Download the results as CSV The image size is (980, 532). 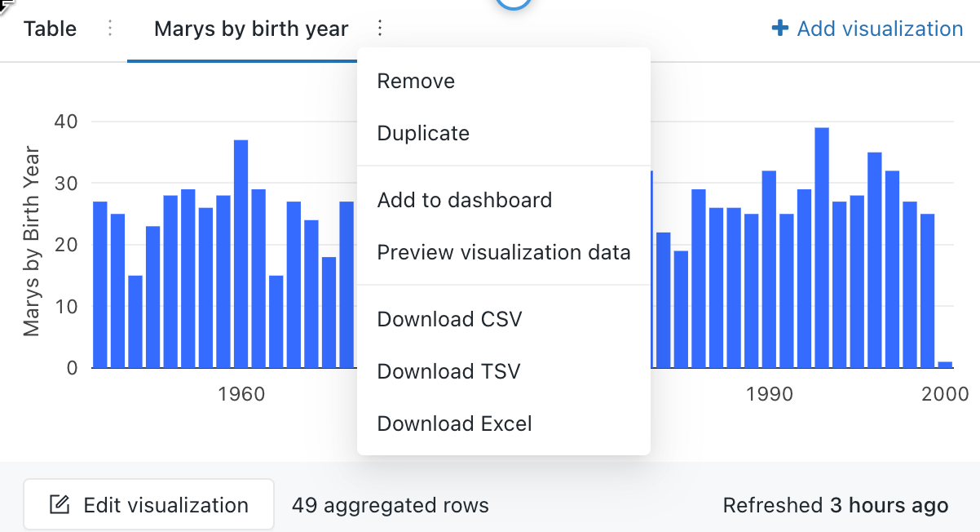(x=449, y=319)
